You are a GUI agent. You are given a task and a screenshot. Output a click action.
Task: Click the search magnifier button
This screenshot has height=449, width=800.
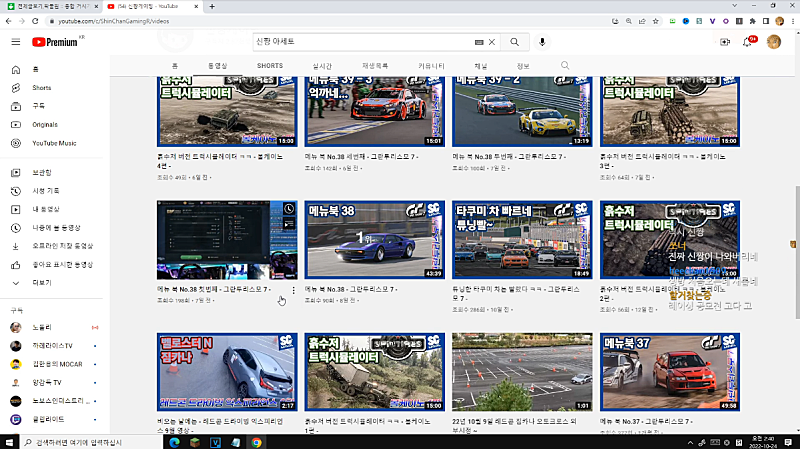[x=514, y=42]
